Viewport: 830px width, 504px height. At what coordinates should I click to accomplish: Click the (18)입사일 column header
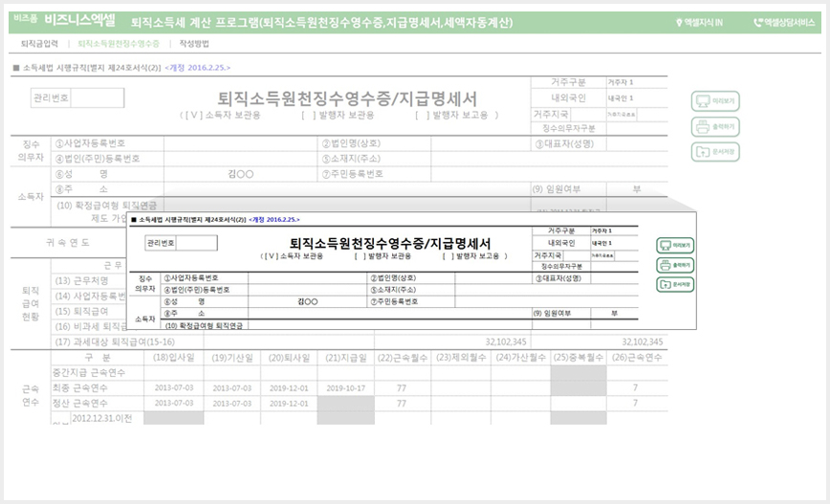pyautogui.click(x=174, y=358)
